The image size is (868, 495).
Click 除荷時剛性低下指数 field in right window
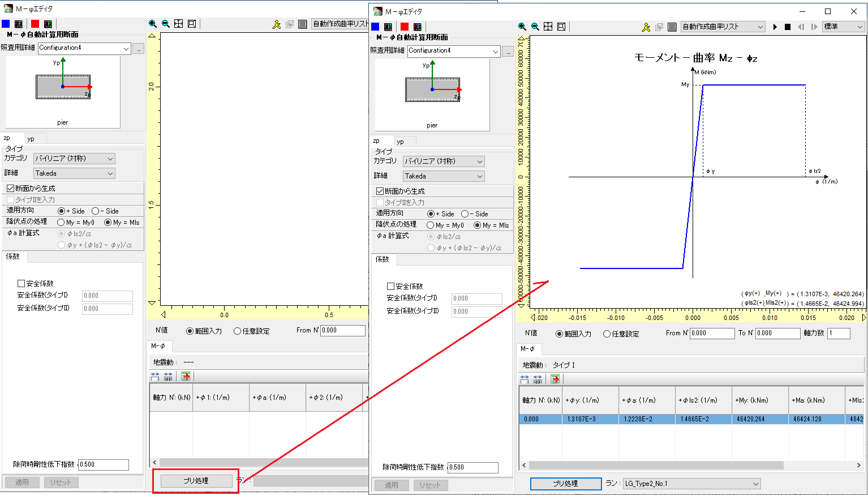click(473, 468)
